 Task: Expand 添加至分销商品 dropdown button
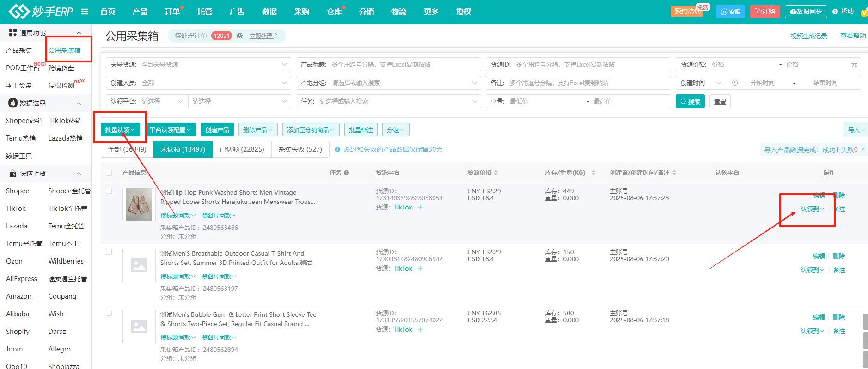click(311, 130)
